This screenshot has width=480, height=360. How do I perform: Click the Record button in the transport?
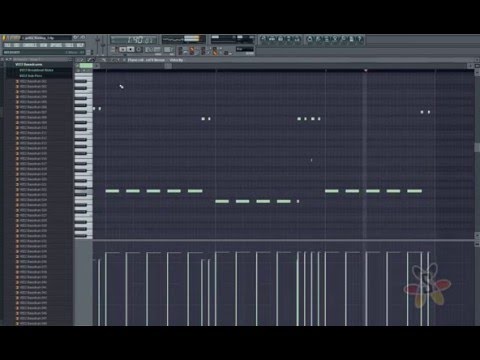139,50
